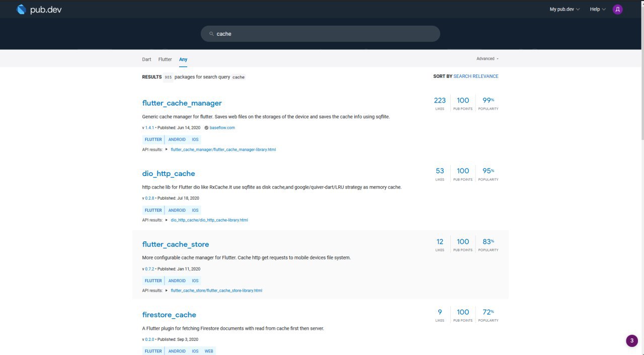Image resolution: width=644 pixels, height=355 pixels.
Task: Click the 12 likes count
Action: click(x=440, y=242)
